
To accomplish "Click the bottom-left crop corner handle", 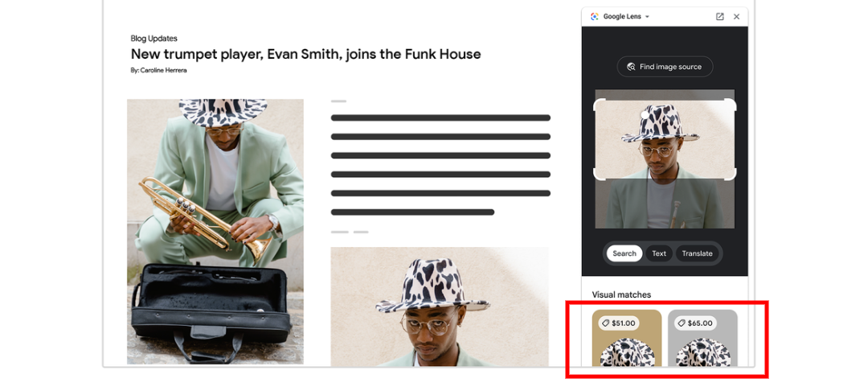I will pos(599,174).
